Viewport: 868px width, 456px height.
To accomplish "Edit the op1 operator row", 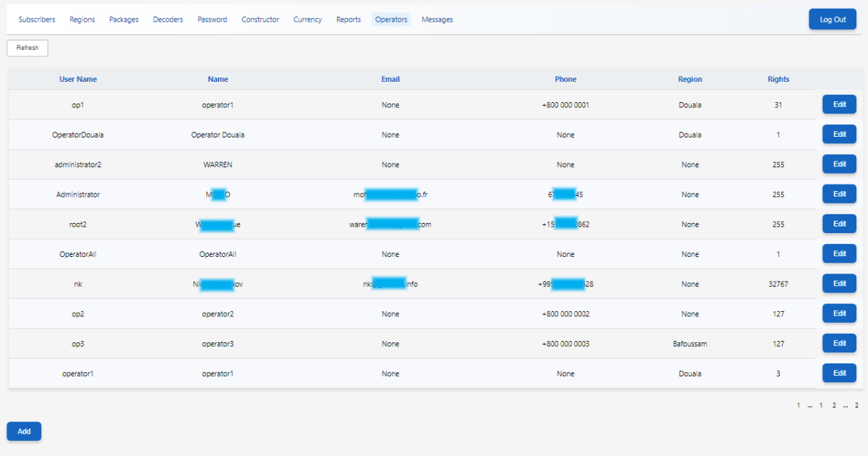I will [839, 105].
